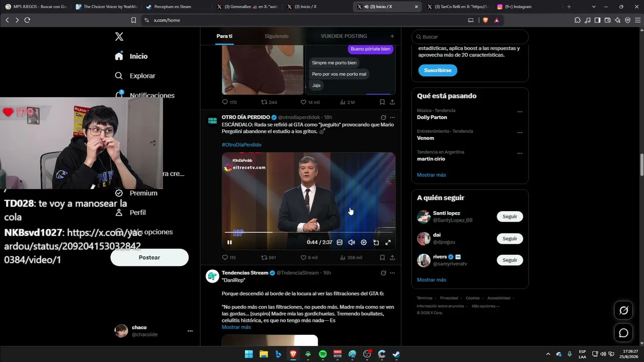644x362 pixels.
Task: Open Brave Shields lion icon
Action: point(486,20)
